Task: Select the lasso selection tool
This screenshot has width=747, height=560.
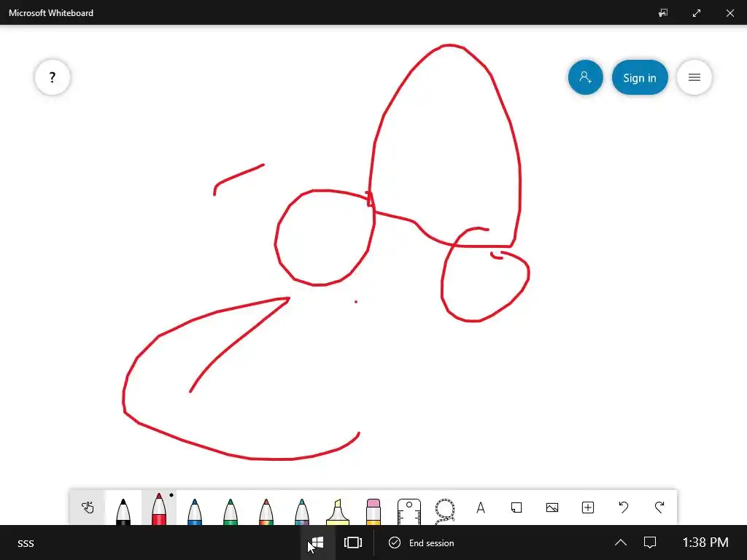Action: coord(445,510)
